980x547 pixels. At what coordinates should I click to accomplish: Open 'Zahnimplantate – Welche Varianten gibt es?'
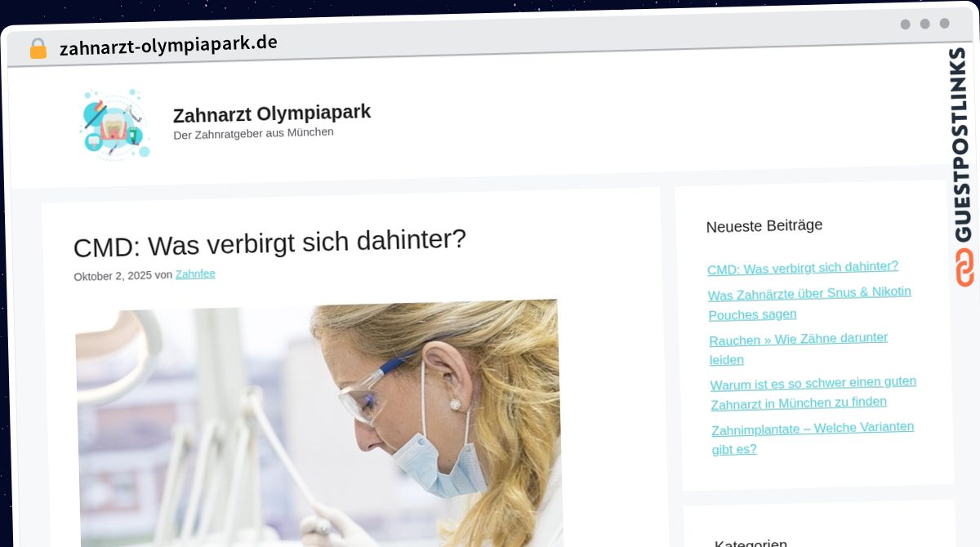(813, 438)
